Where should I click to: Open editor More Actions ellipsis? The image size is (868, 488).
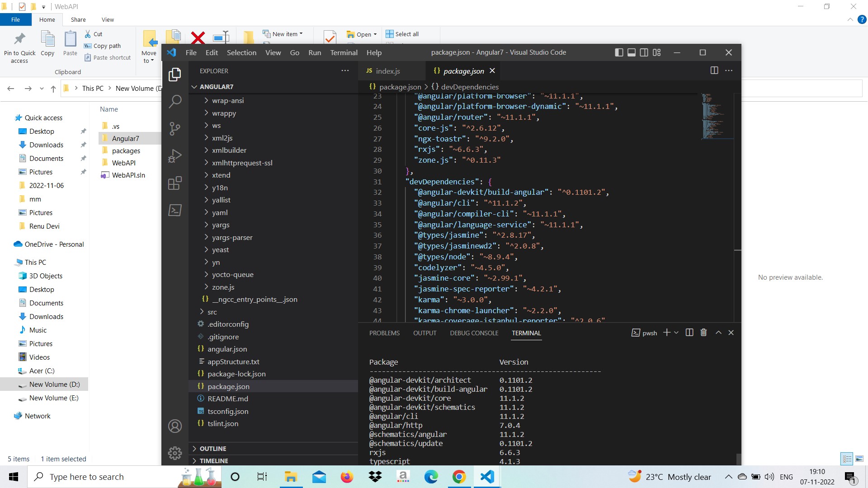pyautogui.click(x=729, y=70)
